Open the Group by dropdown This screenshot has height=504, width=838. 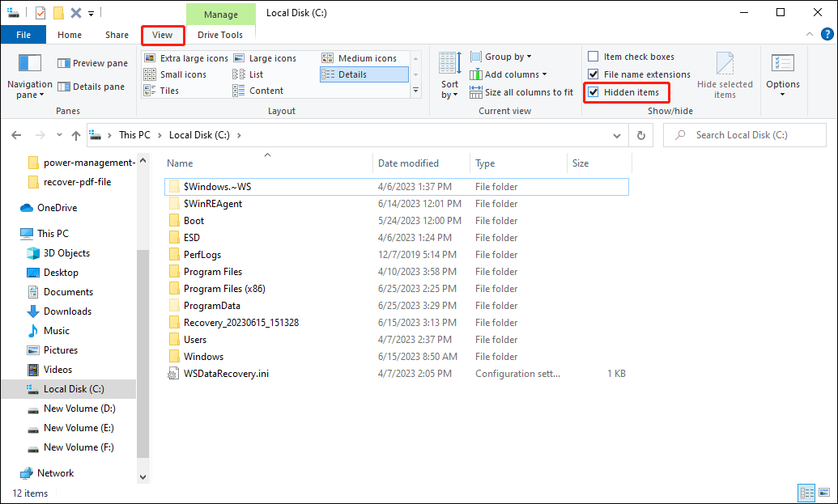click(x=500, y=57)
